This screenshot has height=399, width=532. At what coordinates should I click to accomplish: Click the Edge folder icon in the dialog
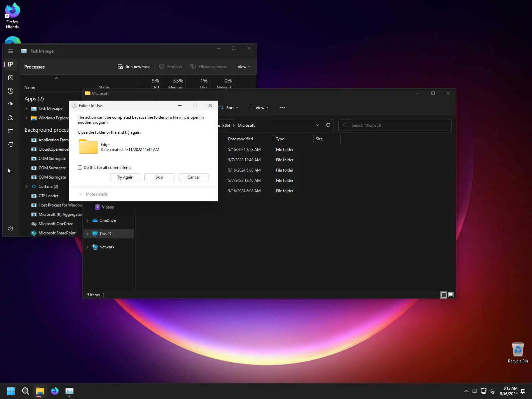pos(88,147)
